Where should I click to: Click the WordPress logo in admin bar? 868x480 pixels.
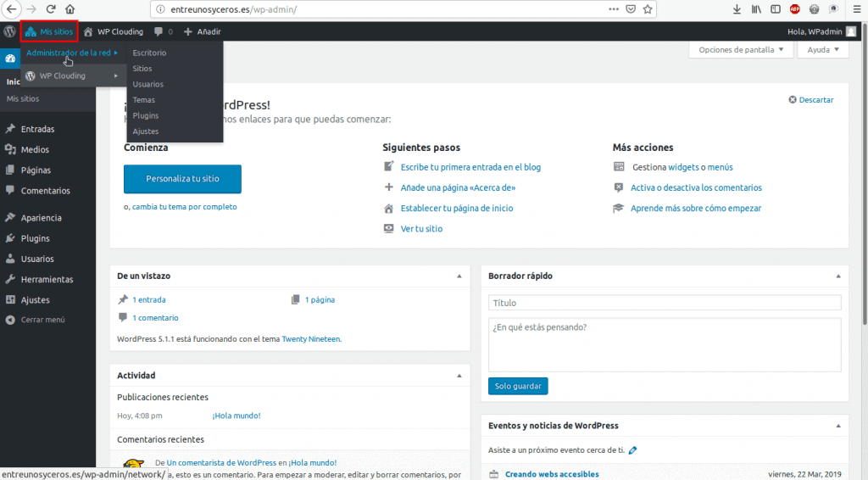click(9, 31)
